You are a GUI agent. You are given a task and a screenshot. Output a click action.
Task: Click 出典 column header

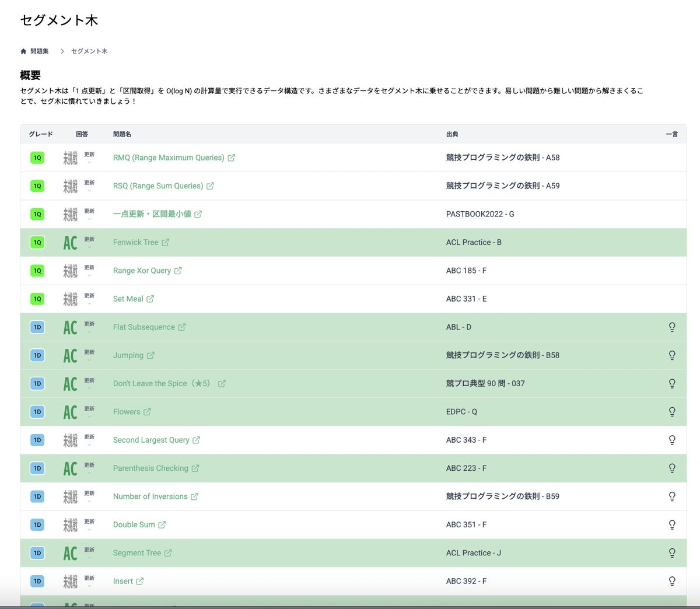coord(452,134)
